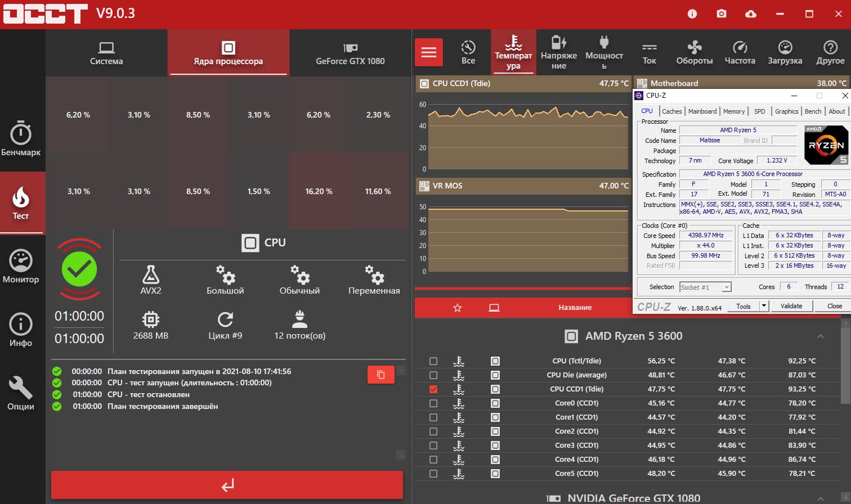Click graph icon for Core5 (CCD1) row
851x504 pixels.
459,474
